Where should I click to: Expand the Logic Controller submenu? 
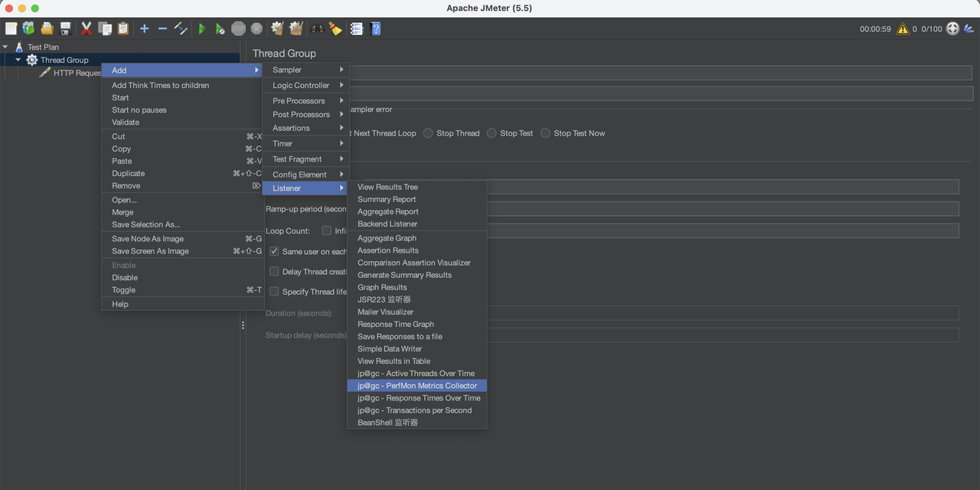click(x=305, y=85)
